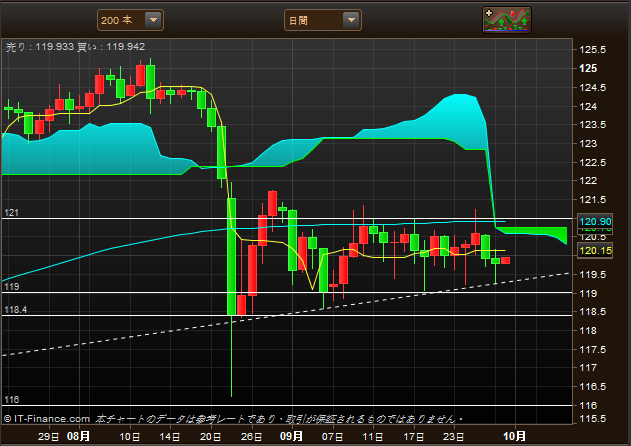Click the 日間 timeframe combo box label

pos(299,20)
